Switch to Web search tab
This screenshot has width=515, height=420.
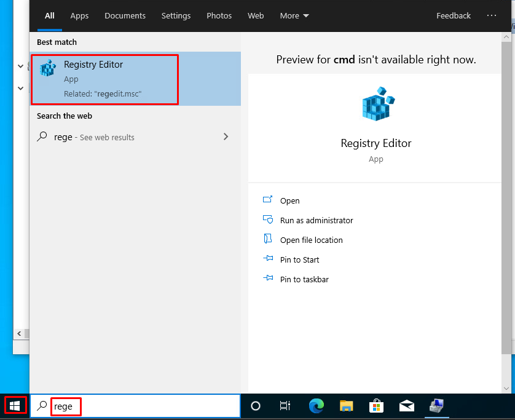tap(256, 15)
